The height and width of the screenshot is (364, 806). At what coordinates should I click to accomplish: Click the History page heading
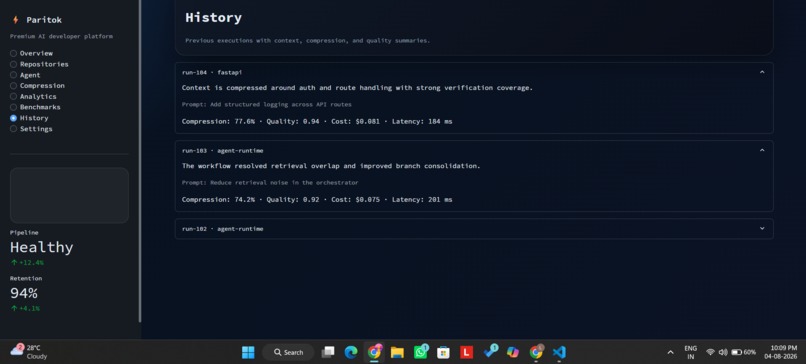tap(213, 17)
